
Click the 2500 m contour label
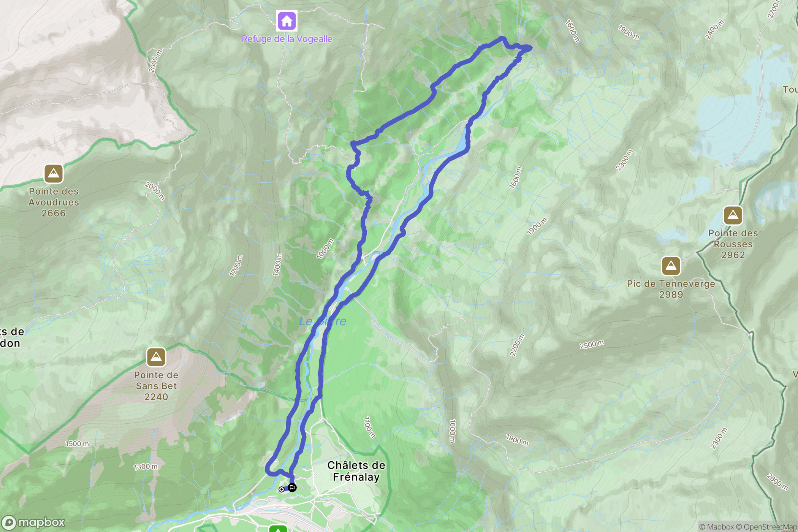592,345
